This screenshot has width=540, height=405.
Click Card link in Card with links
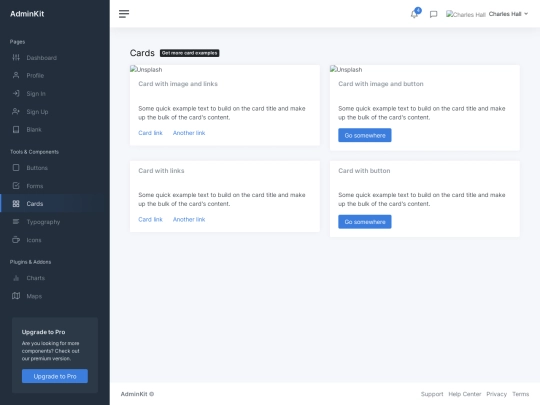pyautogui.click(x=150, y=219)
